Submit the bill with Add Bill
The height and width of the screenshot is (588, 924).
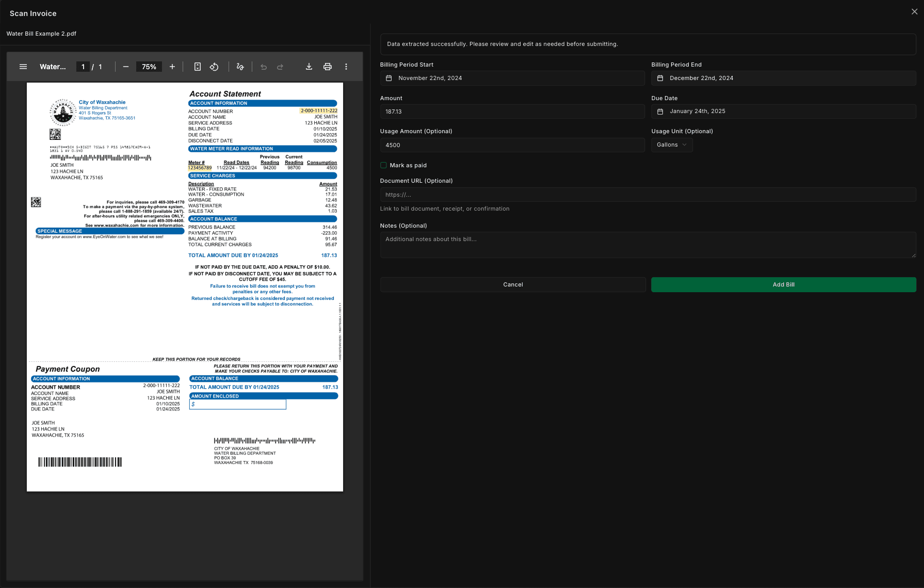[x=783, y=284]
